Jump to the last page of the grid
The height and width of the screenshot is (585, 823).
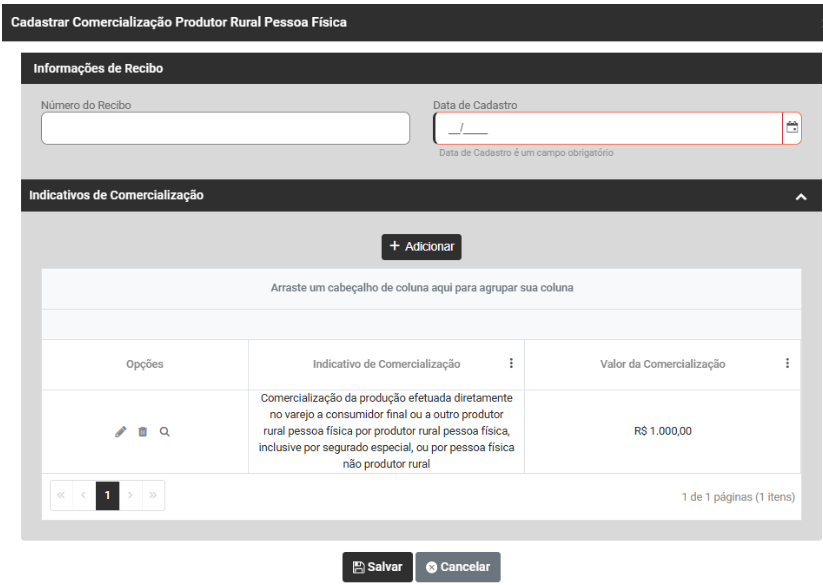click(x=153, y=495)
